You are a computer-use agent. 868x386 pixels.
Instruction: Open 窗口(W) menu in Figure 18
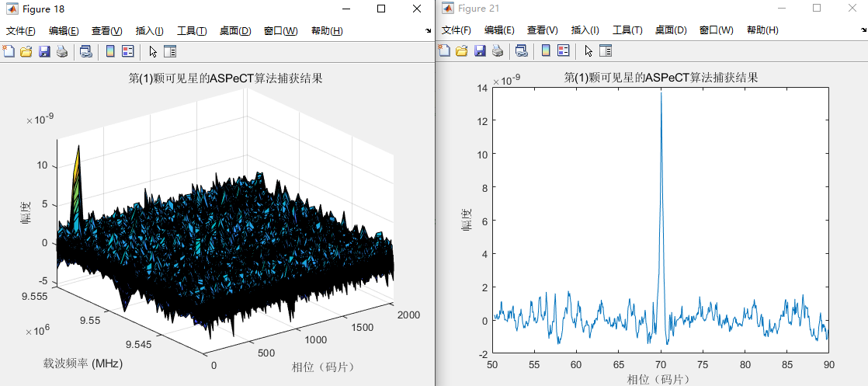(x=280, y=31)
